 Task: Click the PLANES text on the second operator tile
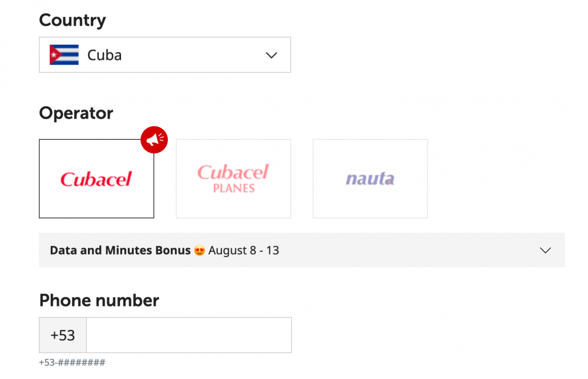coord(234,188)
